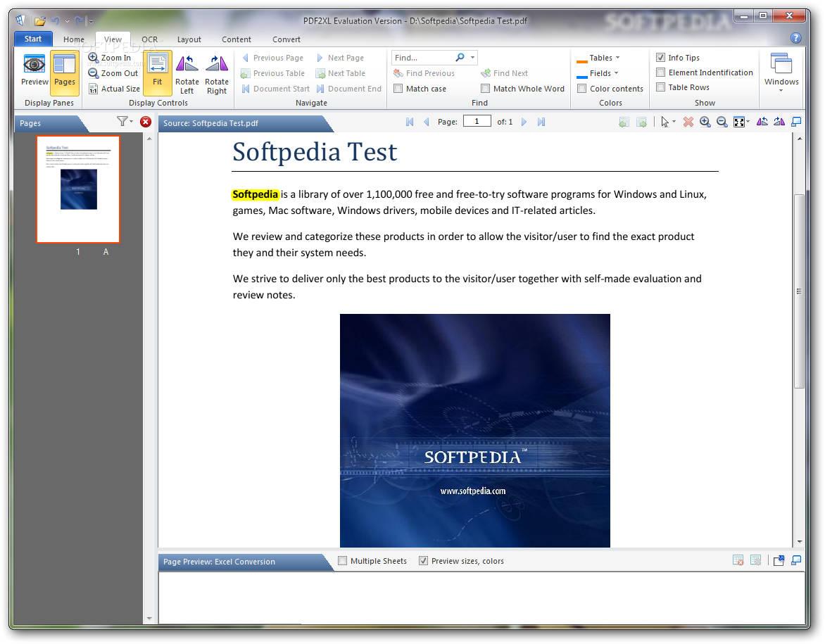Maximize the Page Preview pane
This screenshot has width=825, height=644.
pos(797,560)
